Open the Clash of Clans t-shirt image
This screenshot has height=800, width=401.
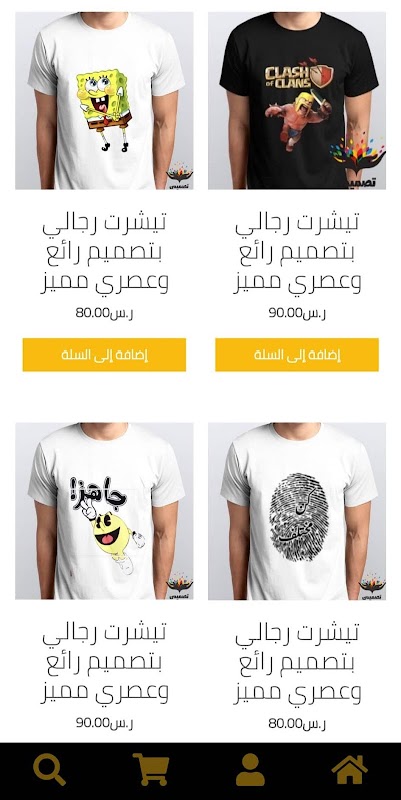point(297,101)
